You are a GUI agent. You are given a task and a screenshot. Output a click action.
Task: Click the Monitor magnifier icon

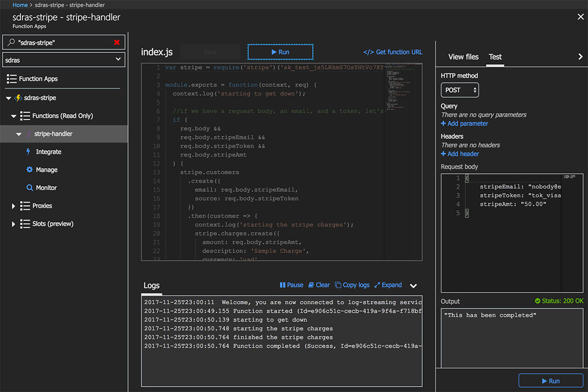tap(29, 188)
